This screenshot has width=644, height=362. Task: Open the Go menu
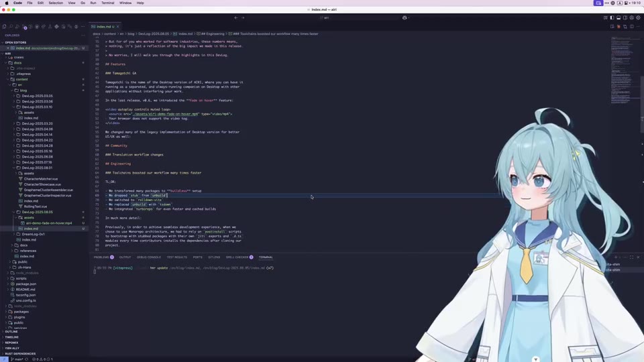click(83, 3)
